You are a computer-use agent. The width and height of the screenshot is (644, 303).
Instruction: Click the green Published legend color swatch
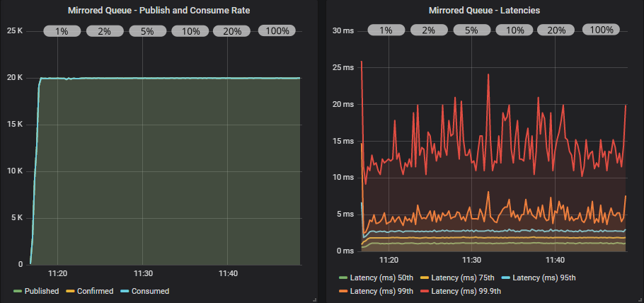[18, 291]
